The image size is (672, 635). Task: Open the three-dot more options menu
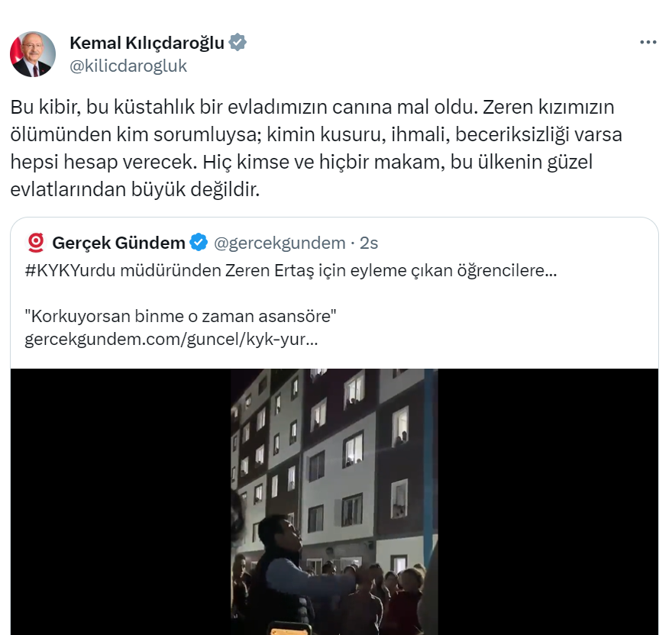click(x=648, y=42)
